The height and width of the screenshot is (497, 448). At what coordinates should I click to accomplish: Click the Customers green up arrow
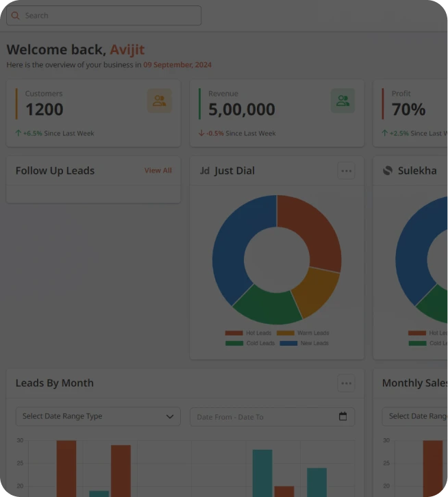(x=18, y=133)
